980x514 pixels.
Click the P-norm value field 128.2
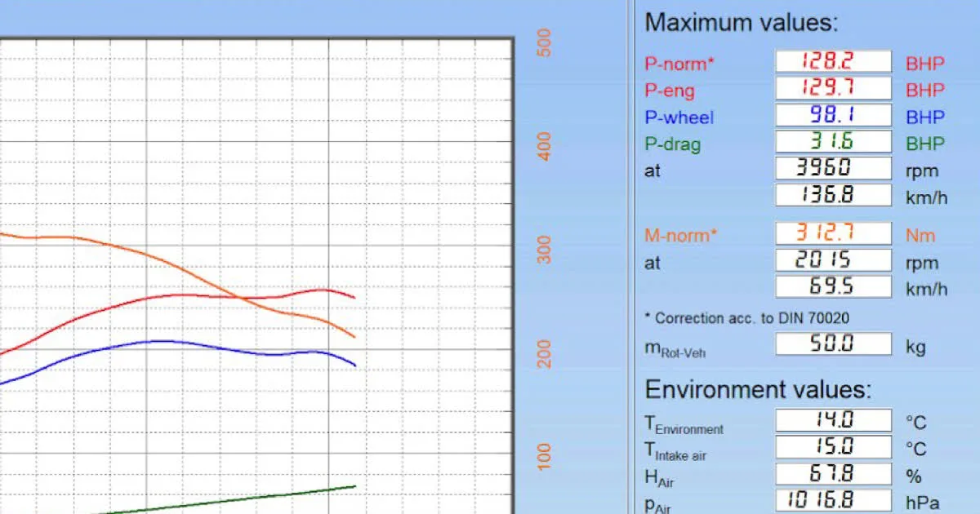click(833, 61)
